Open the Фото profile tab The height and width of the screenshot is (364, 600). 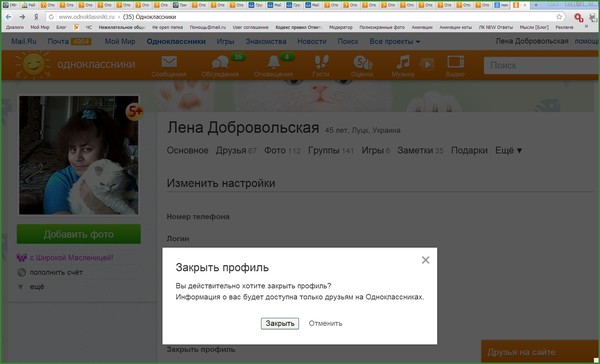tap(282, 150)
